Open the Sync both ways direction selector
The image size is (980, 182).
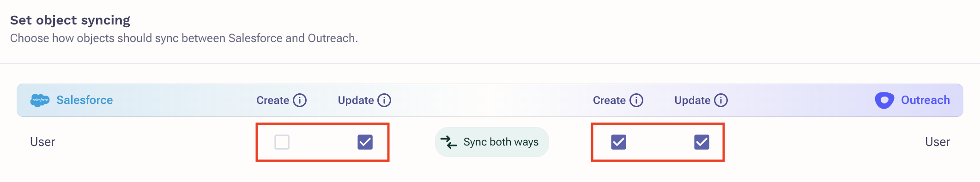[492, 142]
